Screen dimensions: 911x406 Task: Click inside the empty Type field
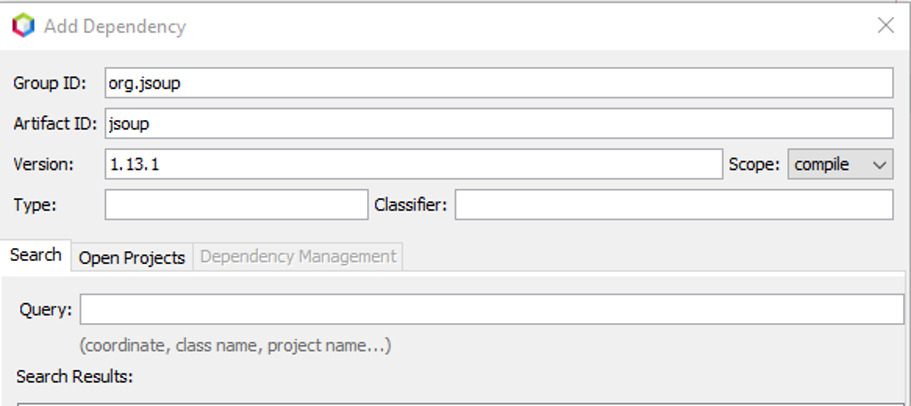tap(236, 205)
